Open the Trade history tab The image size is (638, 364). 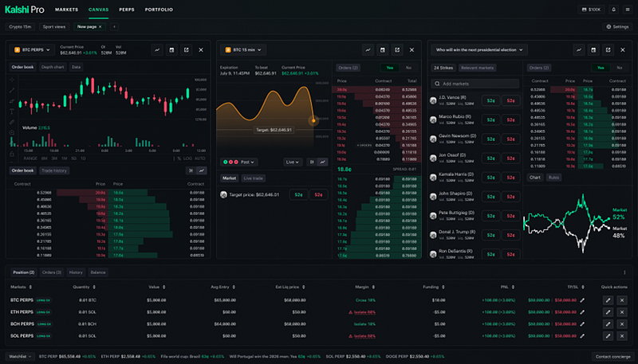54,170
